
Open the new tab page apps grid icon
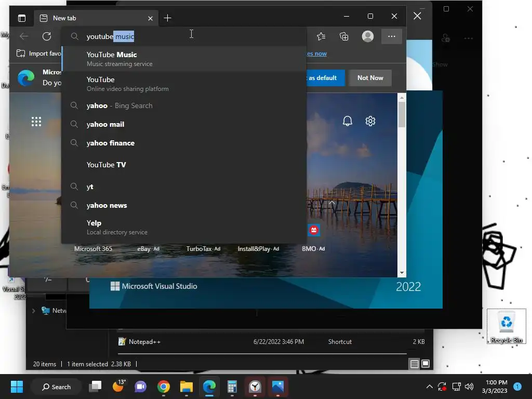point(36,122)
